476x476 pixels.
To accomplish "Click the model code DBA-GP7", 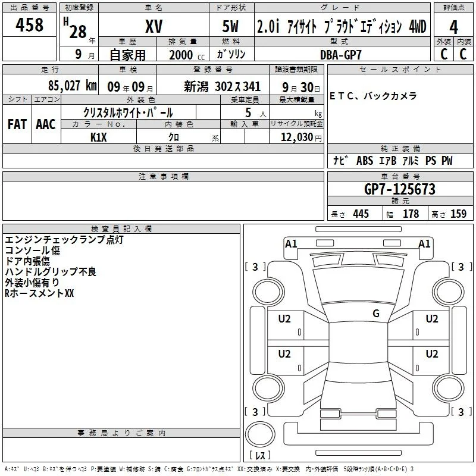I will tap(340, 55).
